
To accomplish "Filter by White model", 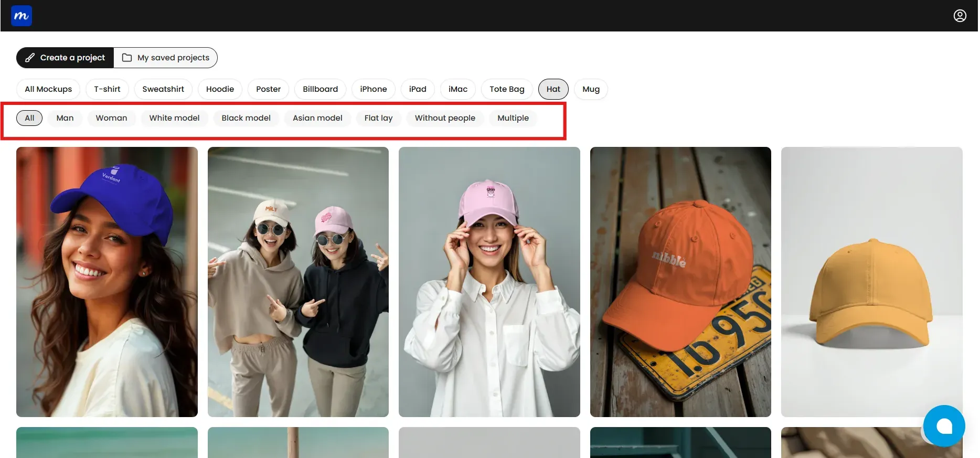I will tap(174, 118).
